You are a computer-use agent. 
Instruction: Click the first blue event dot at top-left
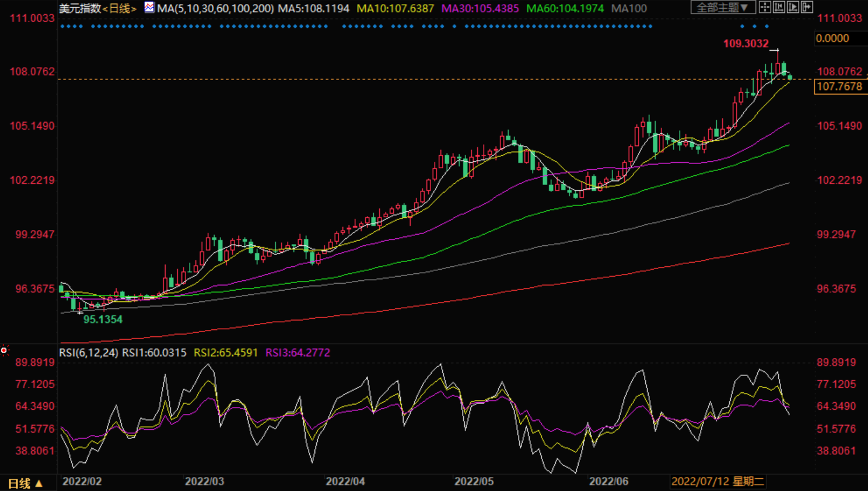tap(62, 26)
